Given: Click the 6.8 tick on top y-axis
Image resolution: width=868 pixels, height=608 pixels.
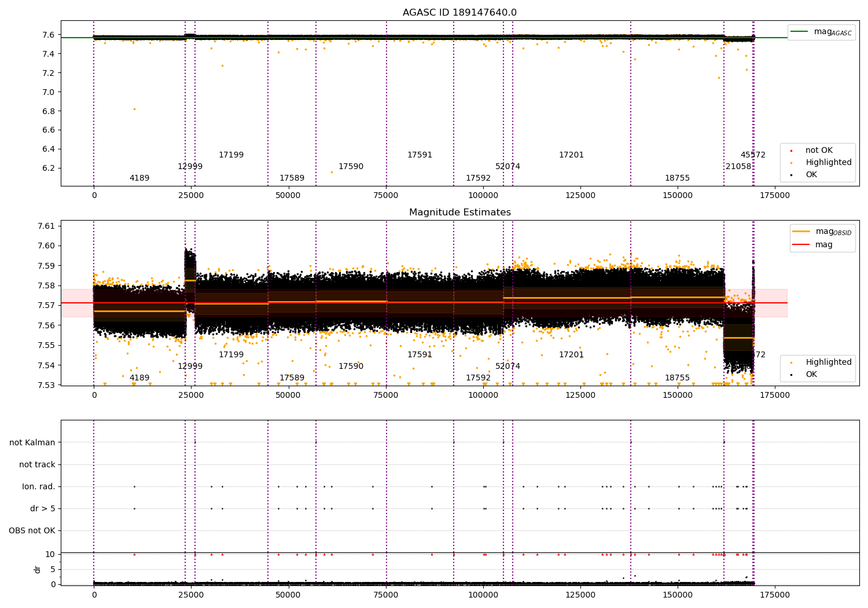Looking at the screenshot, I should [x=48, y=111].
